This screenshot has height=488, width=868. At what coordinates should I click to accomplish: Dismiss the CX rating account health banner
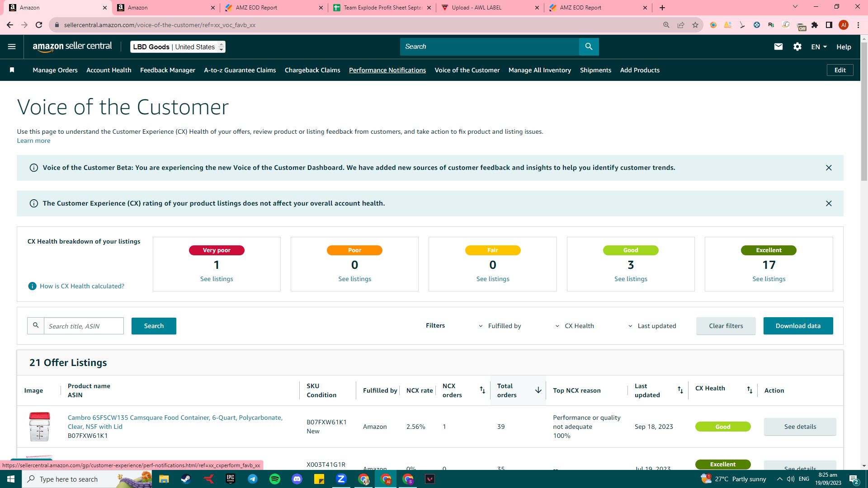click(829, 203)
